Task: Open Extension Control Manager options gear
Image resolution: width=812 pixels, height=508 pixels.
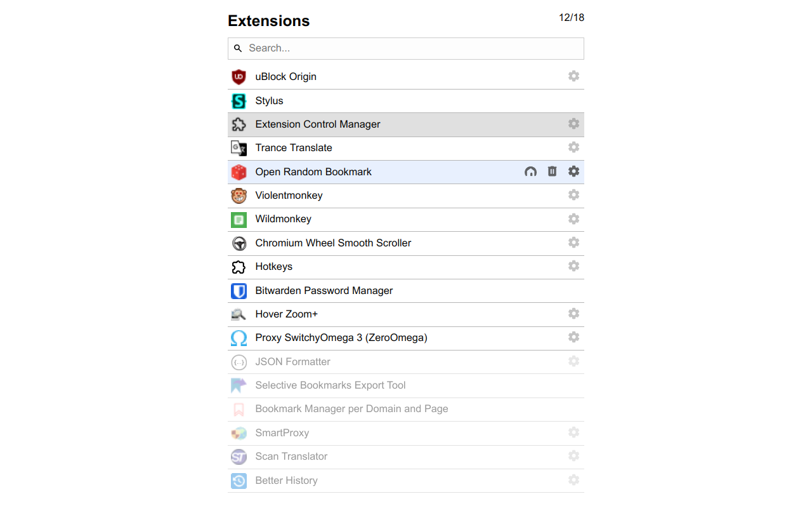Action: point(573,124)
